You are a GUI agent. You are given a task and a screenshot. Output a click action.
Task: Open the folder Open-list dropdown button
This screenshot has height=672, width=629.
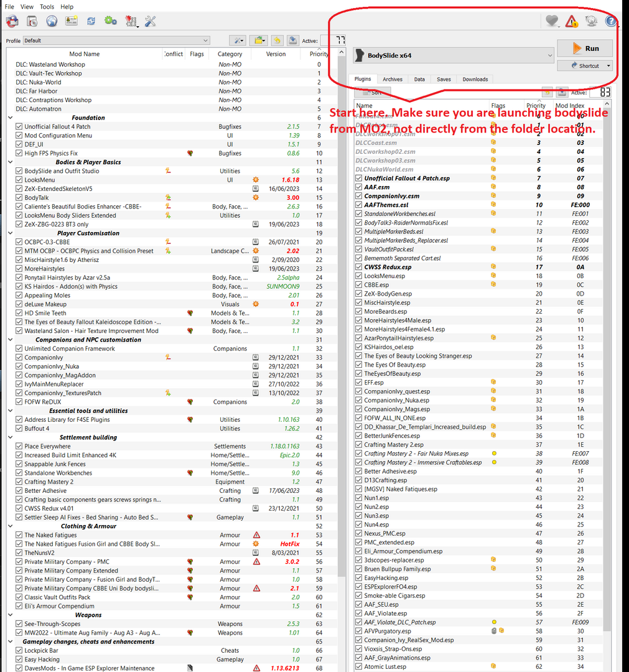[258, 40]
